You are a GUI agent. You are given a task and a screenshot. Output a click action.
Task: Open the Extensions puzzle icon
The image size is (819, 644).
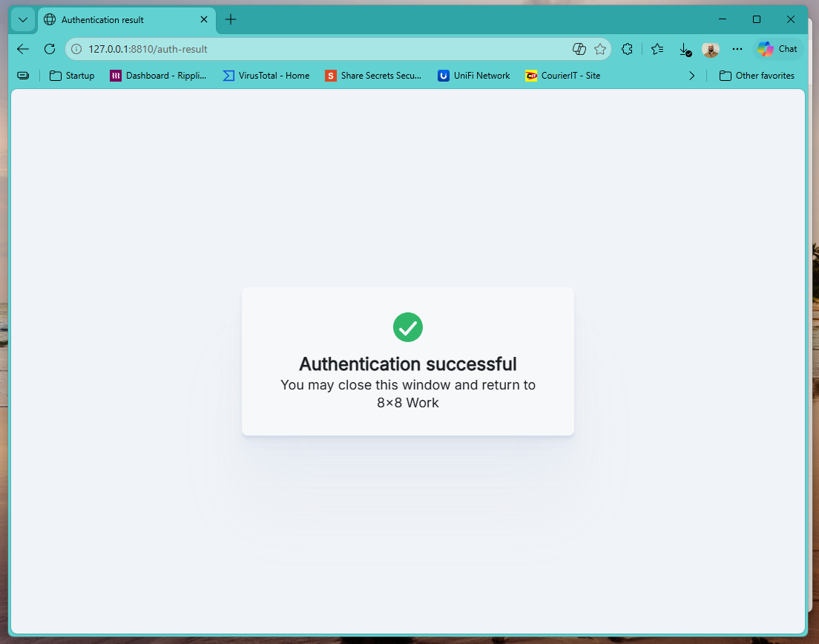[x=628, y=49]
